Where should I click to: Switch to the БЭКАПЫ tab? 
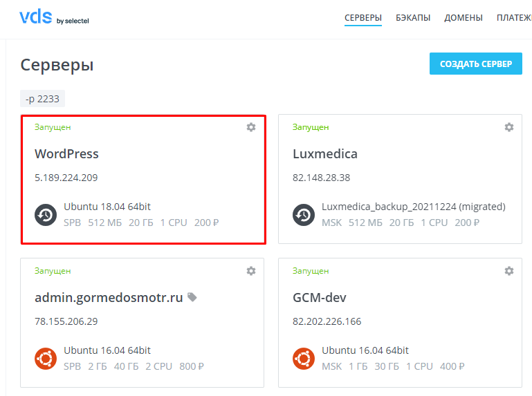[413, 18]
